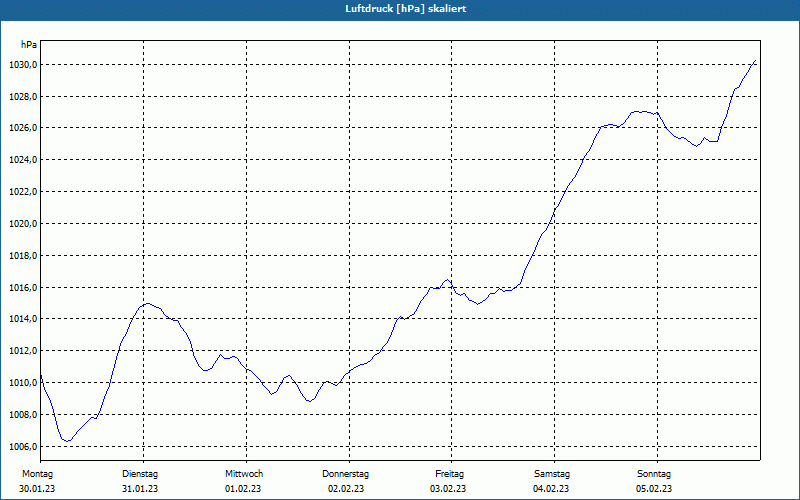Click the 'Mittwoch' day label

244,474
